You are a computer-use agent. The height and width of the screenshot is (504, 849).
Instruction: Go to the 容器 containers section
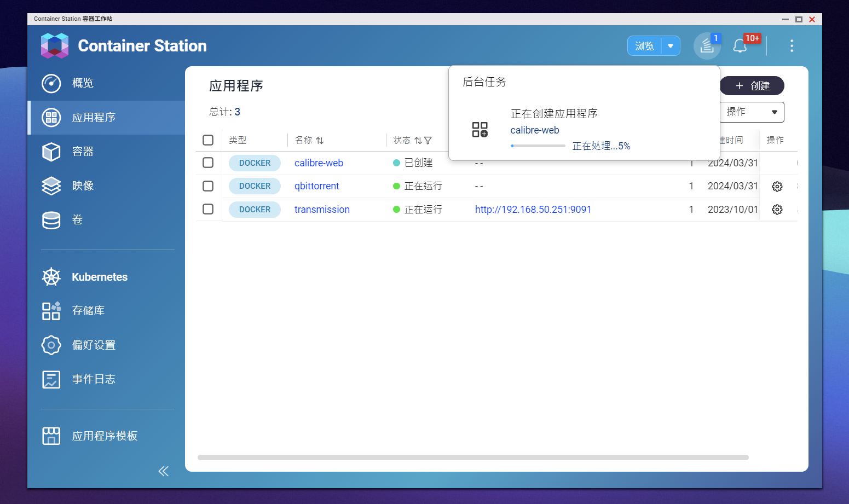83,152
